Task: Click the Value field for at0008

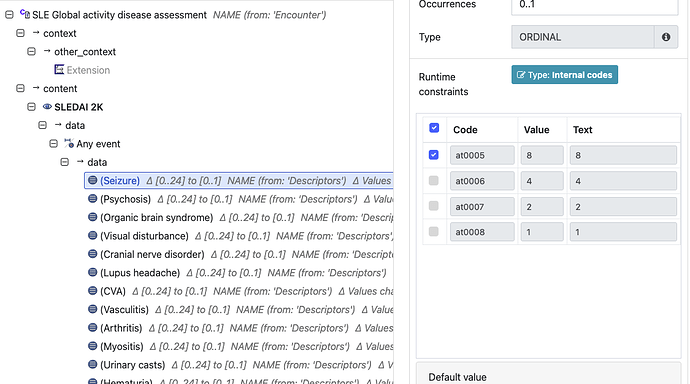Action: [x=542, y=232]
